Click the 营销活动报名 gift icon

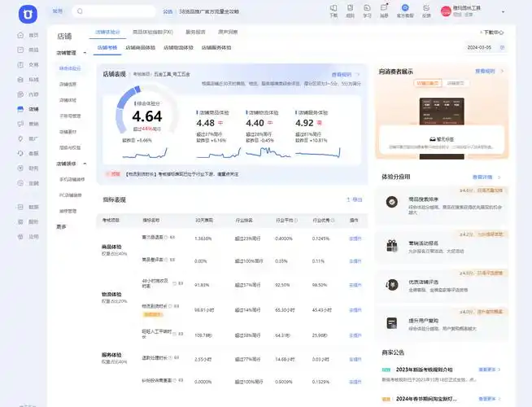point(392,245)
